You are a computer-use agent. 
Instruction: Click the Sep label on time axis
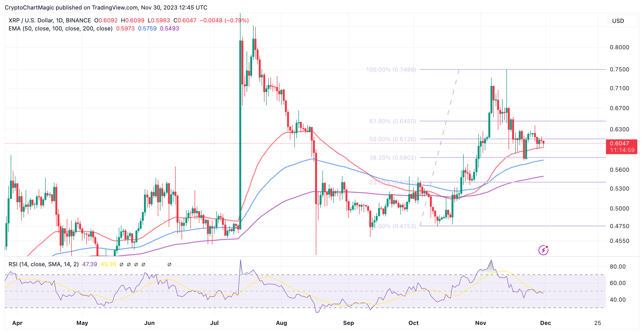click(349, 323)
